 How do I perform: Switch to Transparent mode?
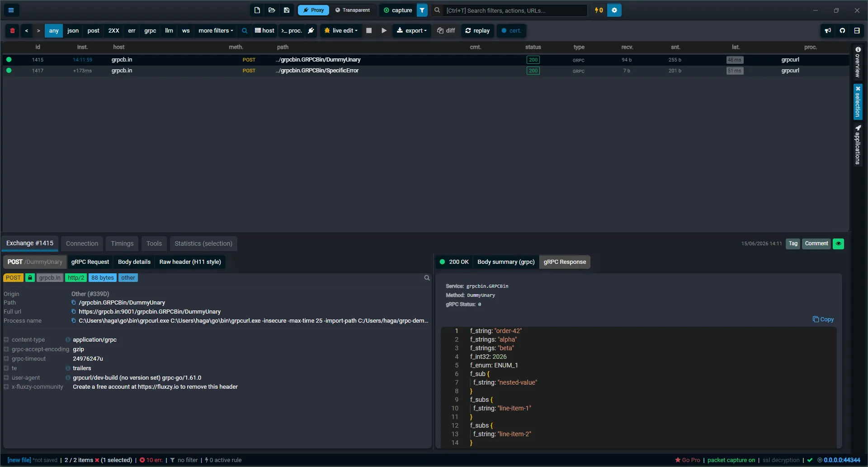[x=352, y=10]
